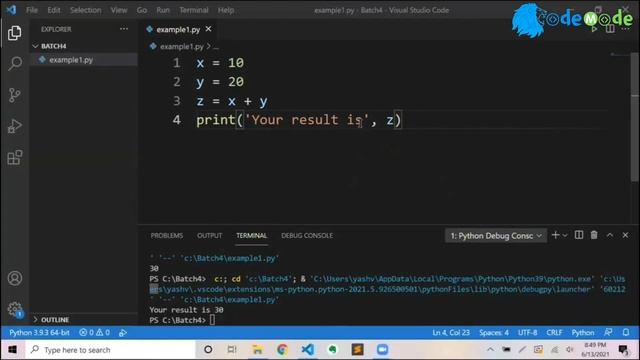Click Ln 4, Col 23 status entry
640x360 pixels.
(x=451, y=332)
